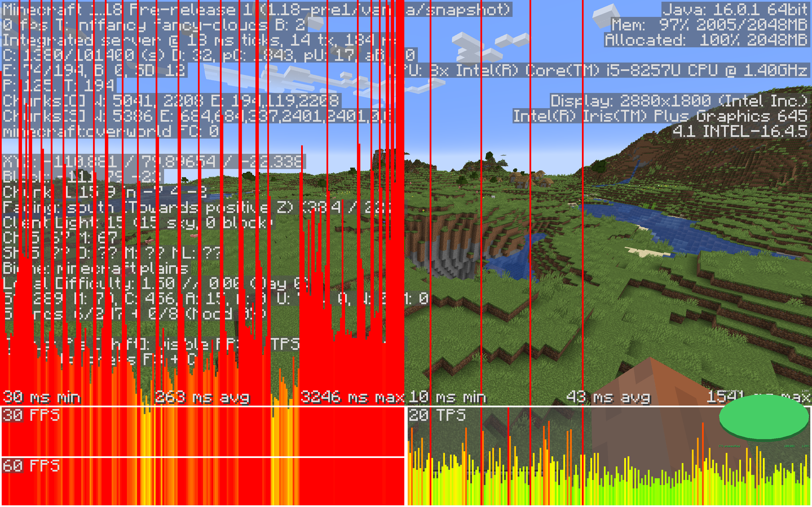This screenshot has height=507, width=812.
Task: Click the Intel Iris Plus Graphics 645 line
Action: pos(660,116)
